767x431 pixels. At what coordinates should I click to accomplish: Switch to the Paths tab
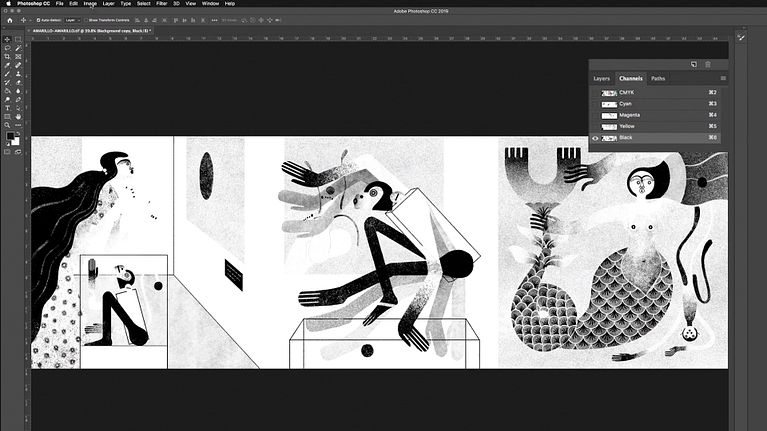(x=658, y=78)
